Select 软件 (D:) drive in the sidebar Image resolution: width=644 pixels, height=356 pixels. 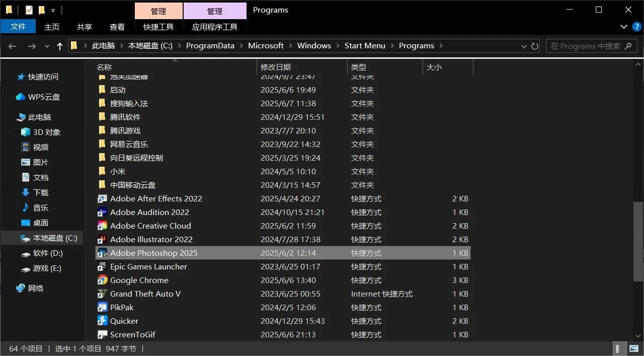point(42,253)
